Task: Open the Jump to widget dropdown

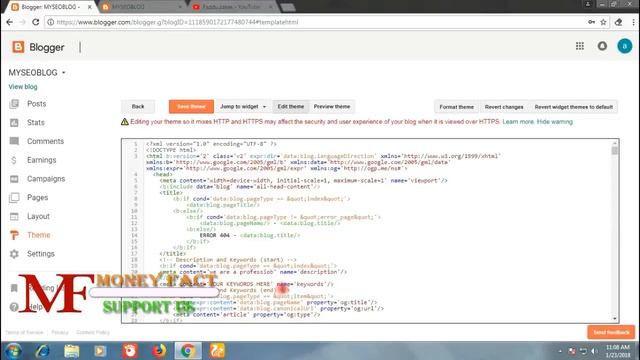Action: (243, 107)
